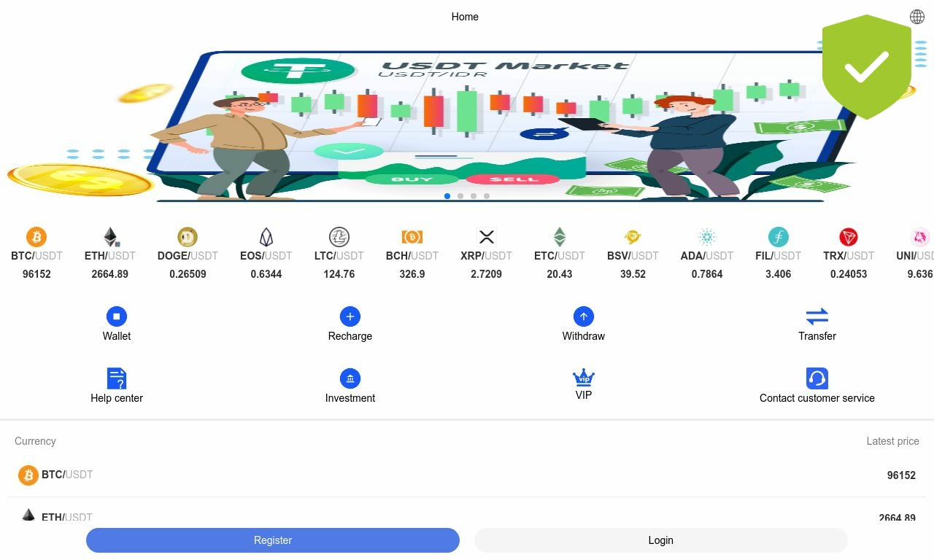Open the Transfer arrows icon
Image resolution: width=934 pixels, height=560 pixels.
(817, 316)
